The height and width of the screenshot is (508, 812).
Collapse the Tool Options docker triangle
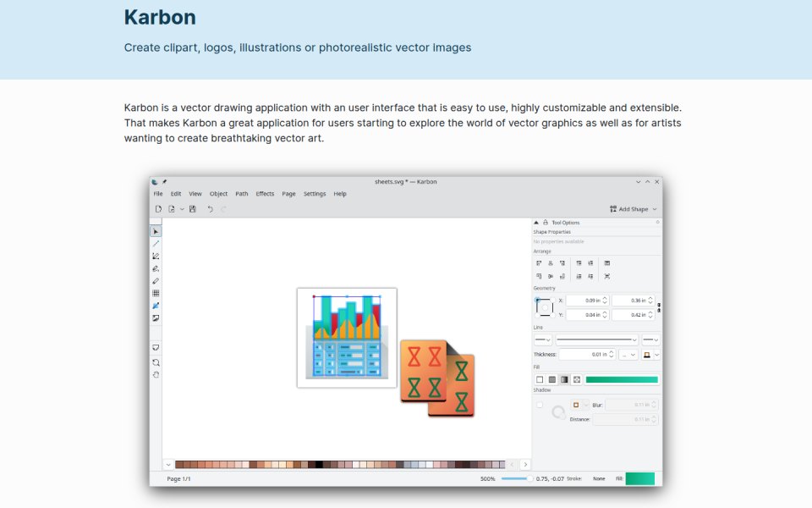pos(536,223)
